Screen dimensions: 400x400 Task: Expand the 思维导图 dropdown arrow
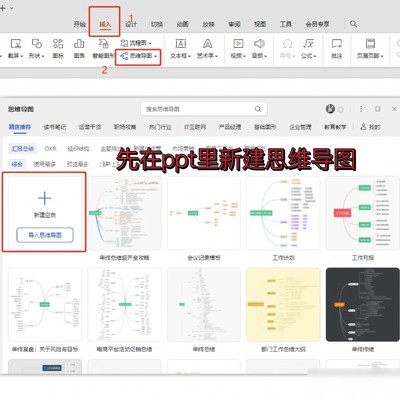(x=155, y=56)
